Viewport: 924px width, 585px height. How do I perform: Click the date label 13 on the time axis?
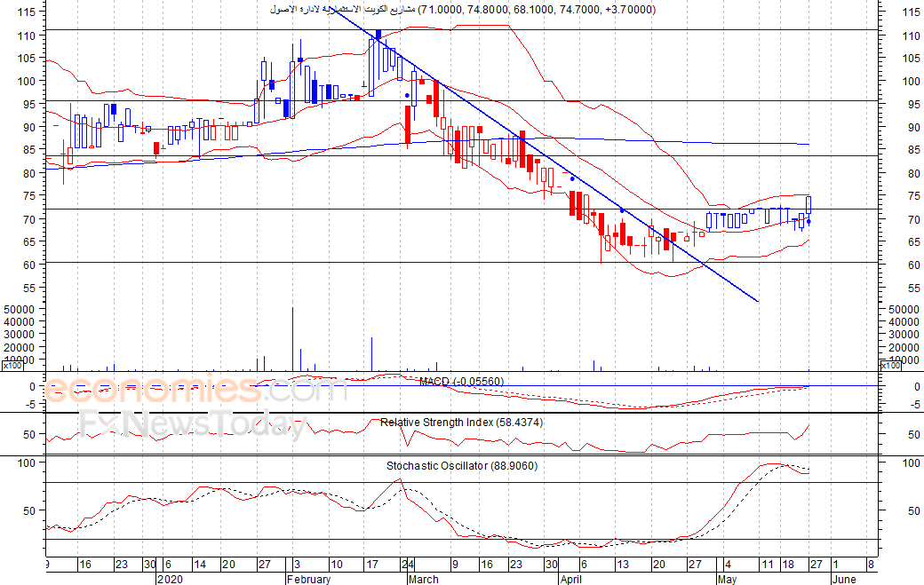(622, 565)
